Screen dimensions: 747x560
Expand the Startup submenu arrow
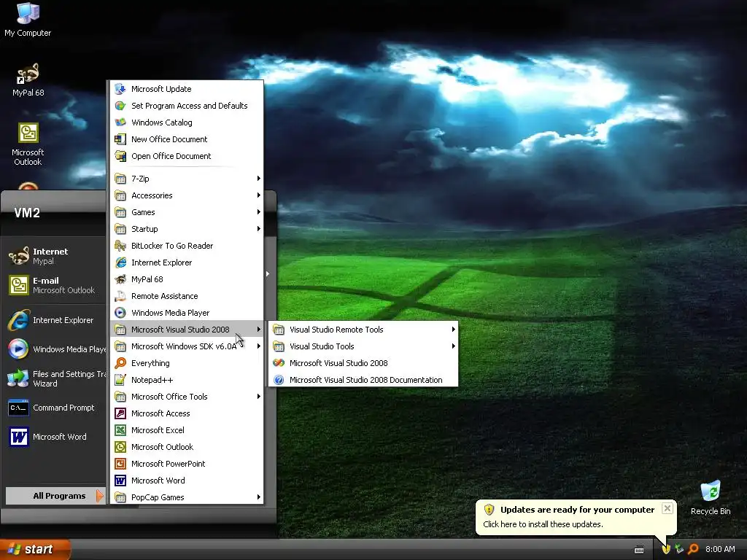[x=259, y=228]
